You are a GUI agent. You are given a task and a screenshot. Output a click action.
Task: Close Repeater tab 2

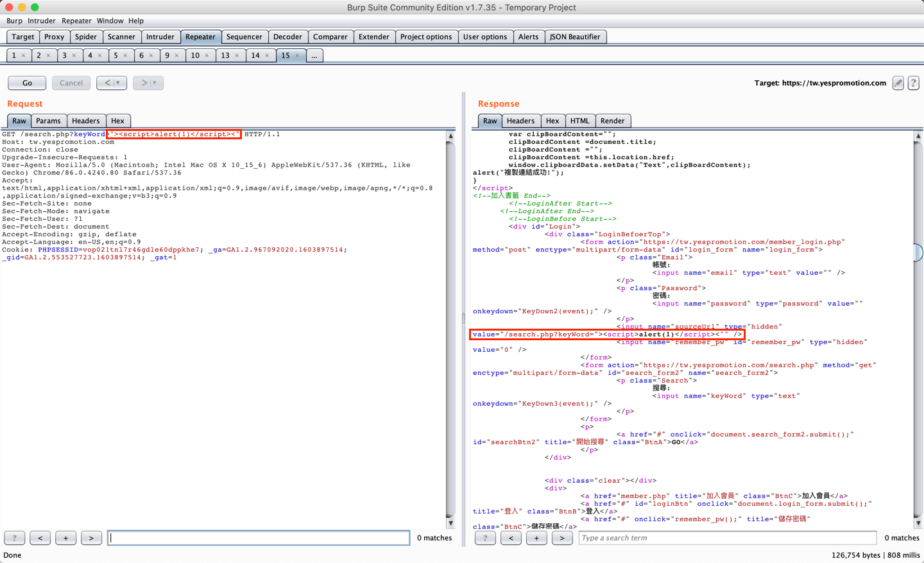point(49,56)
